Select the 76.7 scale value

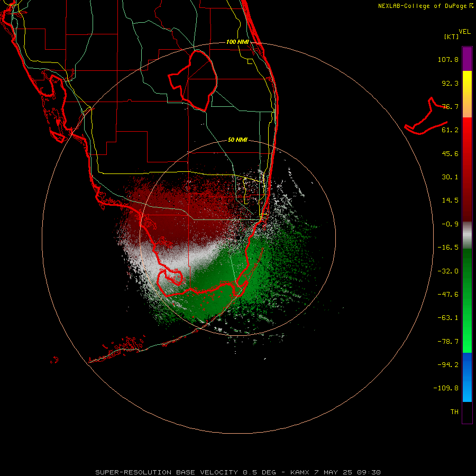[x=450, y=106]
